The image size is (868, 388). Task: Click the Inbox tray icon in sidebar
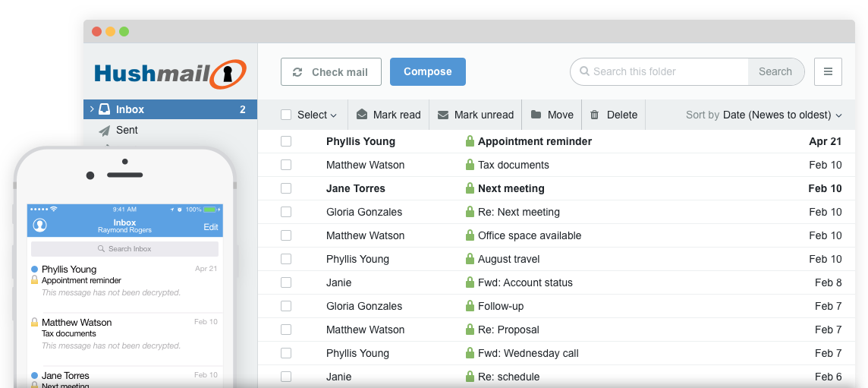[104, 109]
